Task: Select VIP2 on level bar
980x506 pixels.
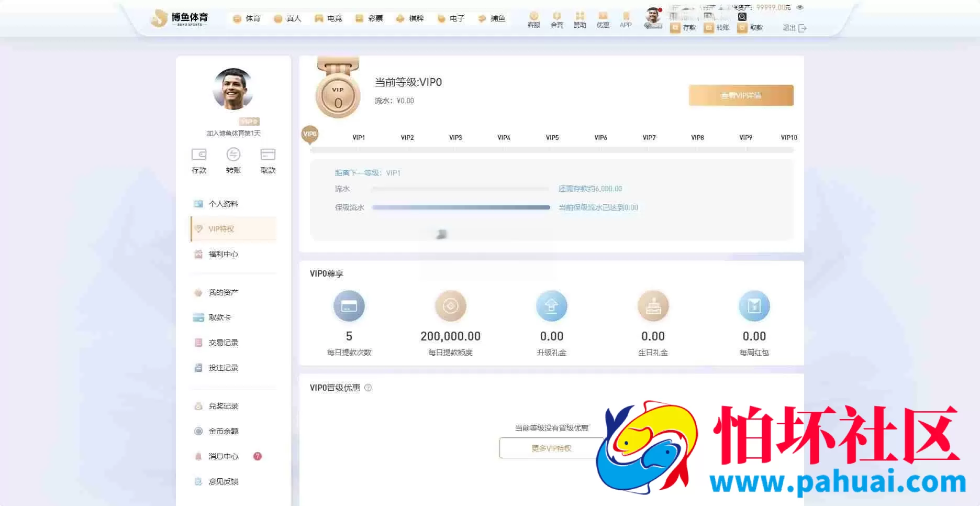Action: (407, 138)
